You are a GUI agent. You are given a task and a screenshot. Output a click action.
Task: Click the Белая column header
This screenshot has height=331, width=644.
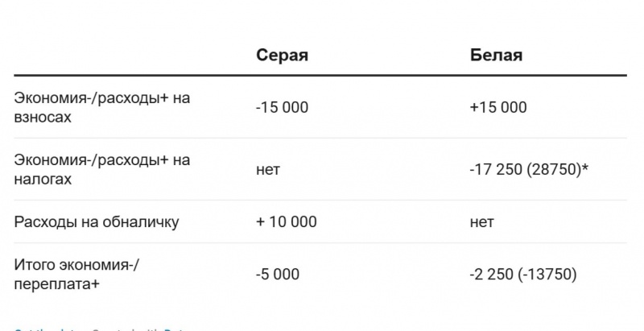(496, 56)
